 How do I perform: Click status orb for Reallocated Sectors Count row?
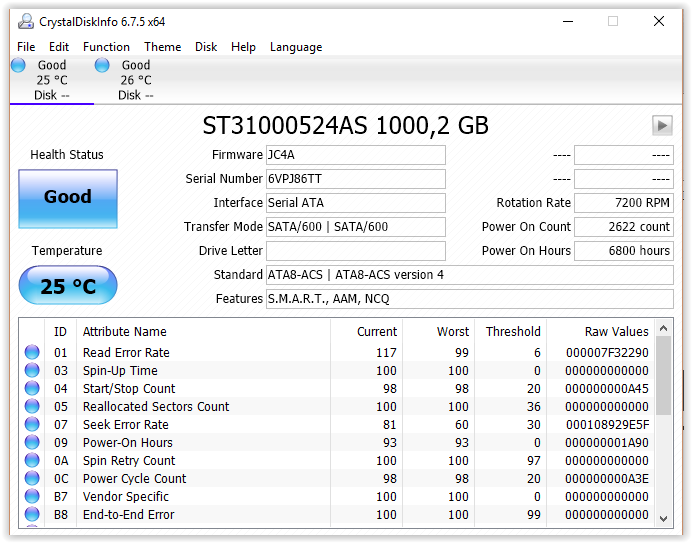click(32, 406)
